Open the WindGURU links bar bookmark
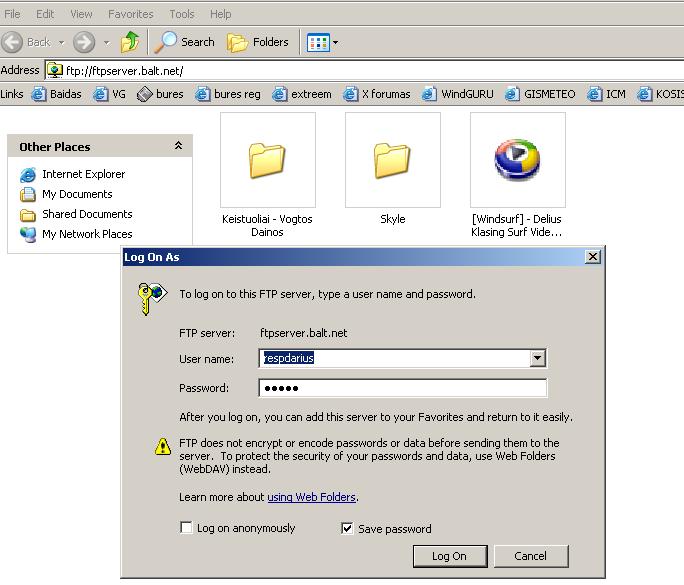Image resolution: width=684 pixels, height=585 pixels. pyautogui.click(x=458, y=94)
